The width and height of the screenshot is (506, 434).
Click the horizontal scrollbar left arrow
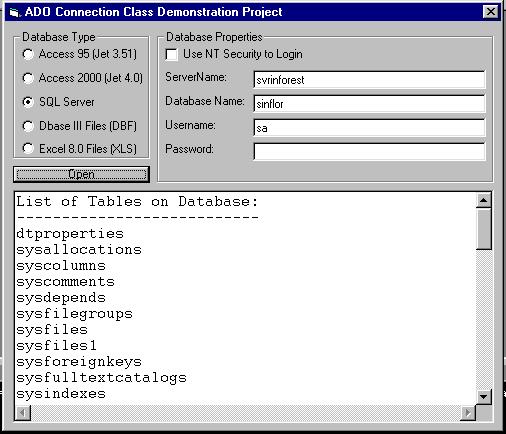tap(23, 413)
